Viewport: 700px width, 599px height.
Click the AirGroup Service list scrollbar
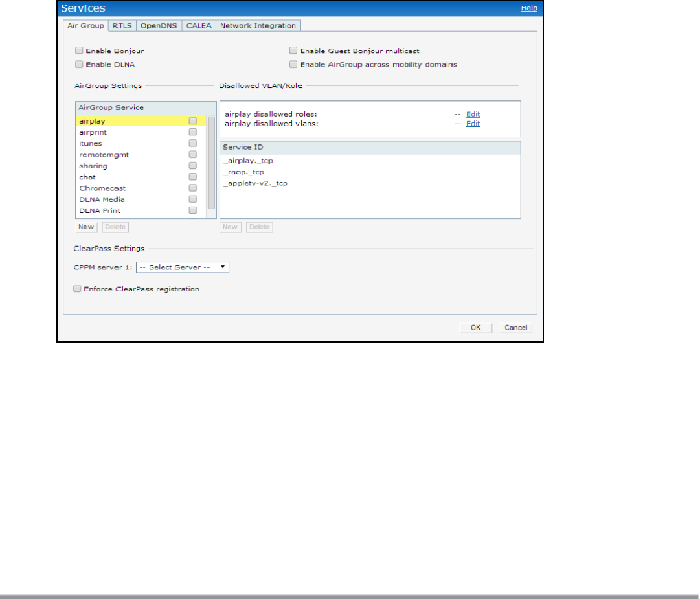pyautogui.click(x=212, y=163)
